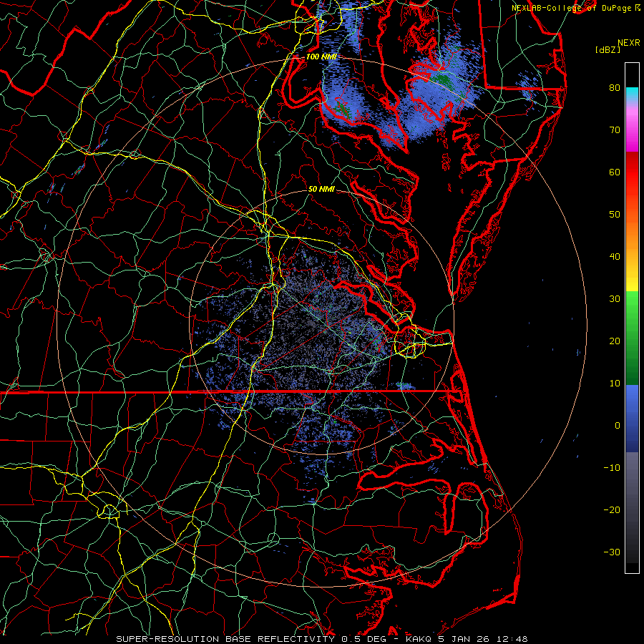Click the -20 dBZ scale value
This screenshot has width=644, height=644.
612,510
